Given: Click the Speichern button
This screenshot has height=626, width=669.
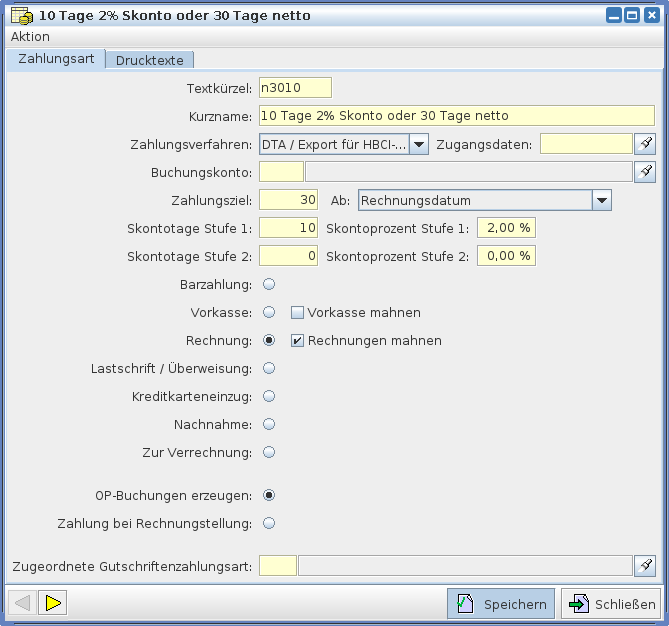Looking at the screenshot, I should pyautogui.click(x=499, y=604).
